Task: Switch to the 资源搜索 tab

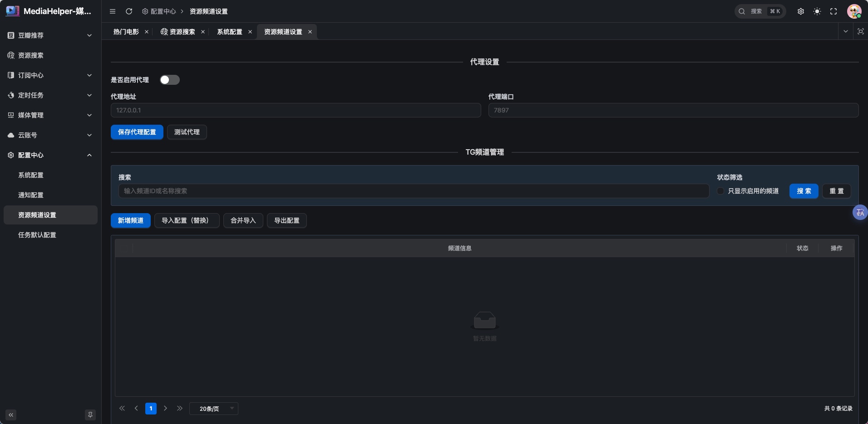Action: click(178, 32)
